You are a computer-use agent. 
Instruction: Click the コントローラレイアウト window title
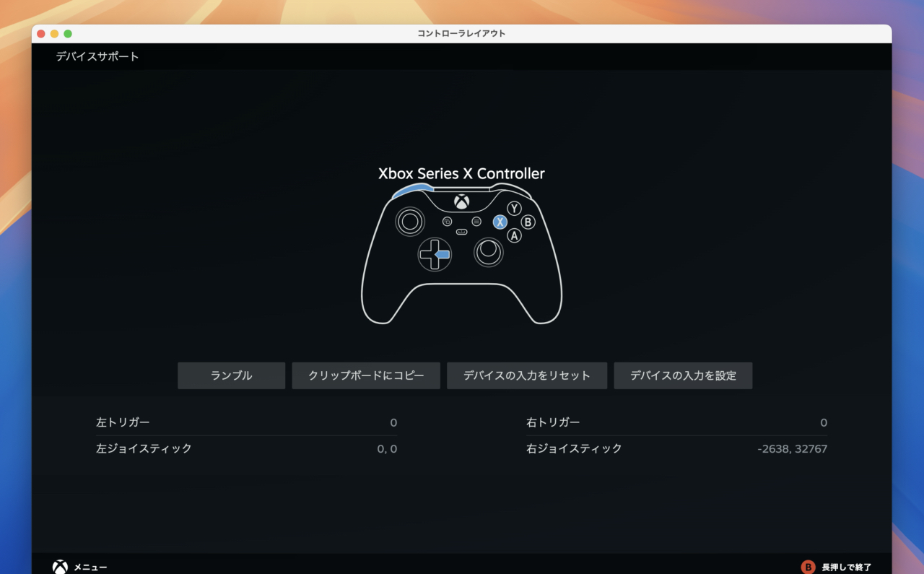[x=461, y=33]
